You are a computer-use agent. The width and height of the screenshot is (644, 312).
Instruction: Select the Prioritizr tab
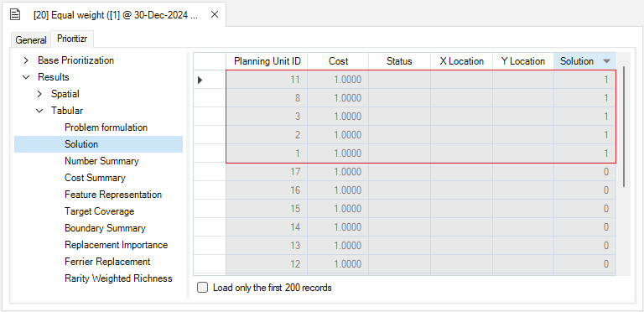click(72, 39)
